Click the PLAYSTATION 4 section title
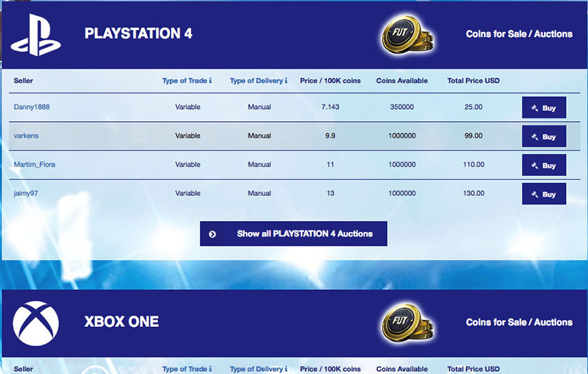Image resolution: width=588 pixels, height=374 pixels. pyautogui.click(x=138, y=33)
